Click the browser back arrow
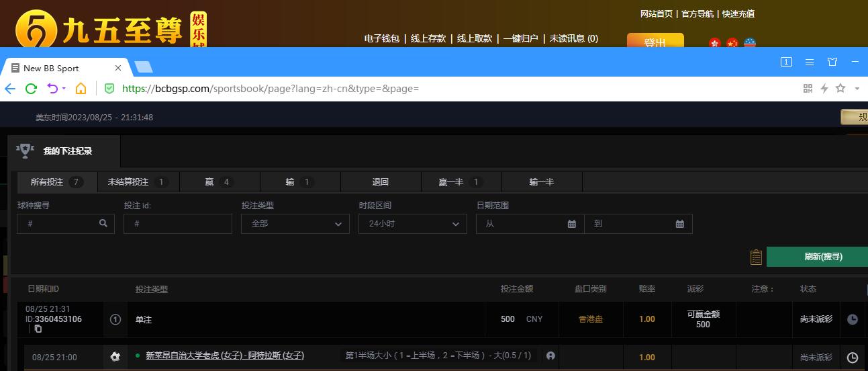This screenshot has height=371, width=868. click(10, 88)
